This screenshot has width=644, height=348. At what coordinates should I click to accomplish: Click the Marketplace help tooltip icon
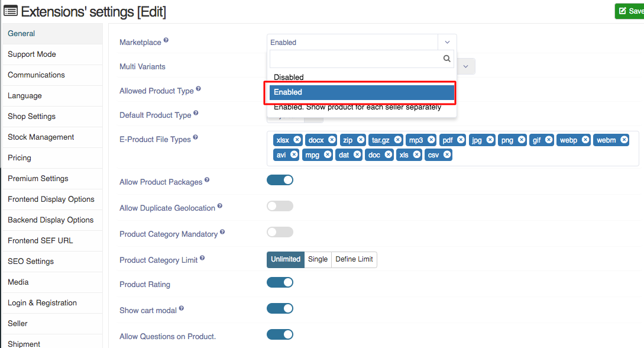(166, 40)
